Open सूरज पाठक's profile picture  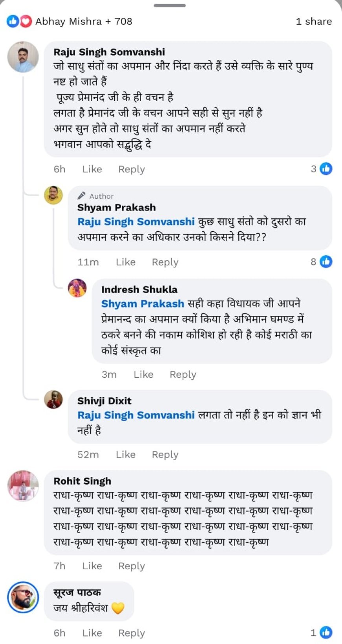coord(23,597)
